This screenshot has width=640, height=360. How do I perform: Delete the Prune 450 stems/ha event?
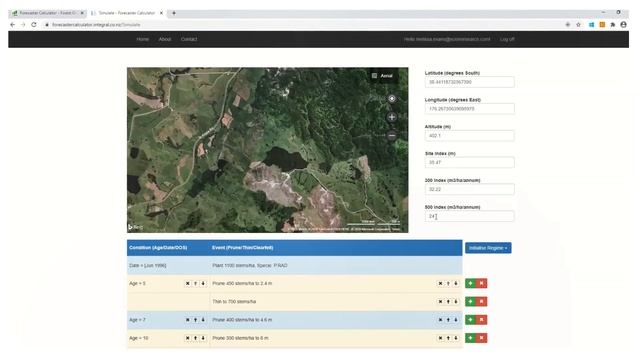(x=440, y=283)
